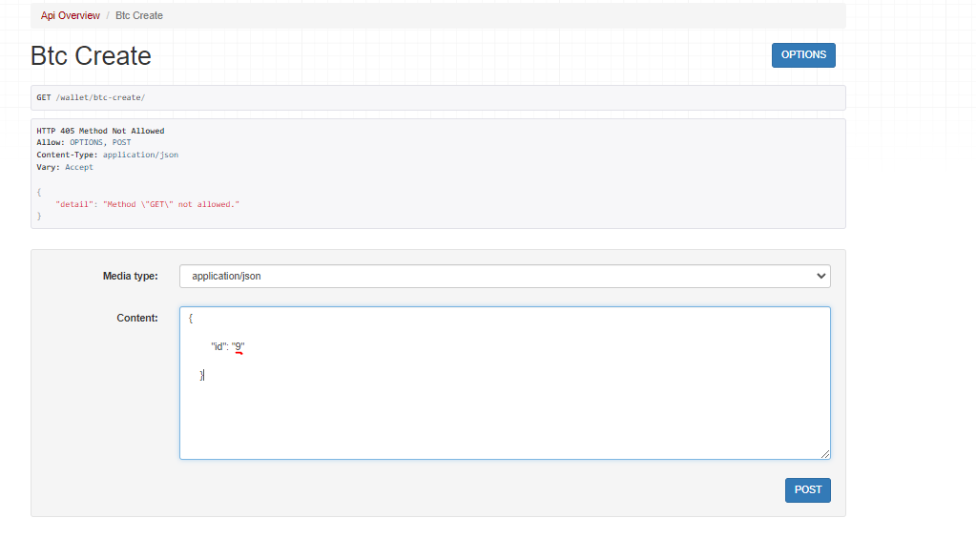Grab the Content textarea resize handle
Screen dimensions: 976x560
click(824, 454)
